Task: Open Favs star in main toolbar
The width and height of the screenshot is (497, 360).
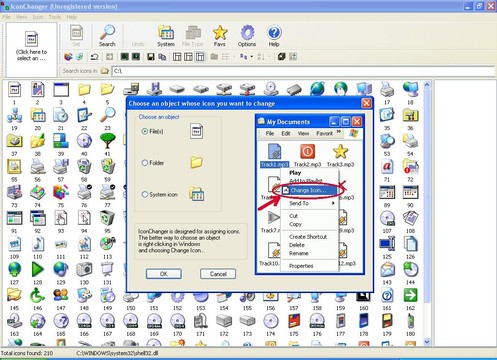Action: pos(220,36)
